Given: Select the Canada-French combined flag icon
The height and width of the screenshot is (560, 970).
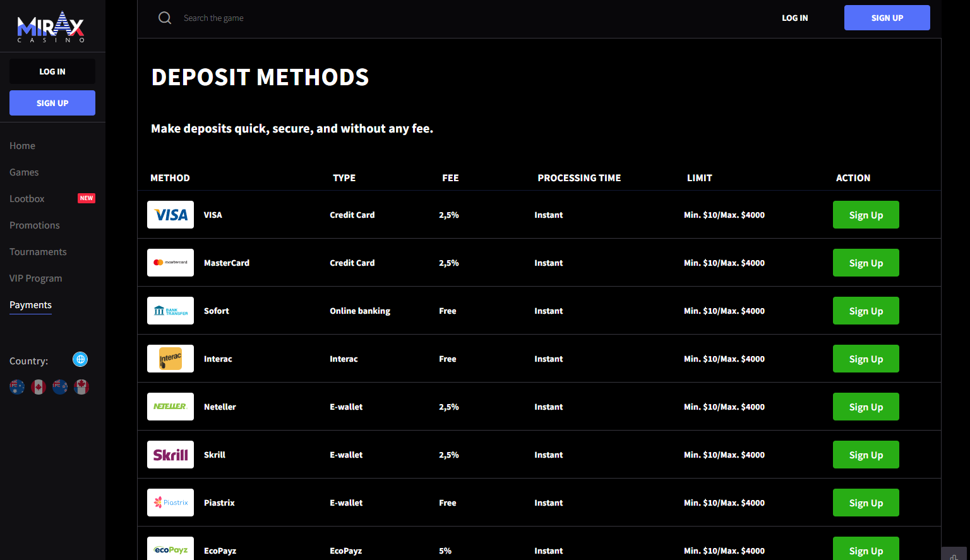Looking at the screenshot, I should 81,387.
